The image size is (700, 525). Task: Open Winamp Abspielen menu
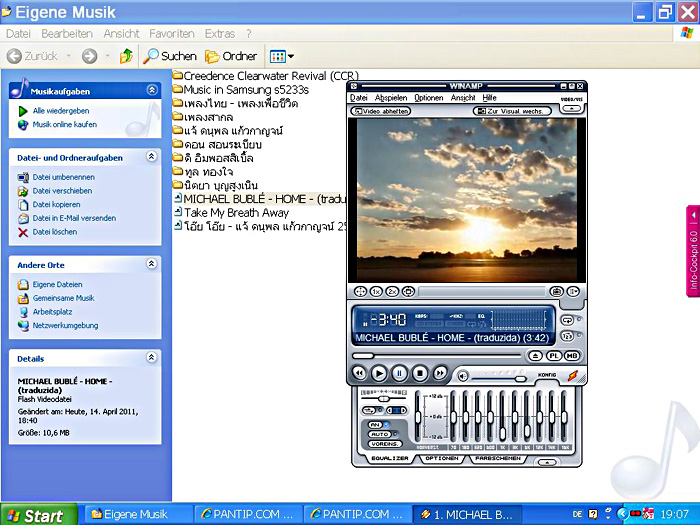point(391,98)
